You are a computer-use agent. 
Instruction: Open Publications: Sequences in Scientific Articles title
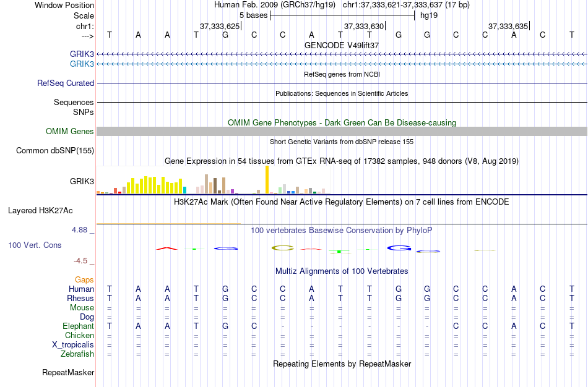tap(342, 93)
